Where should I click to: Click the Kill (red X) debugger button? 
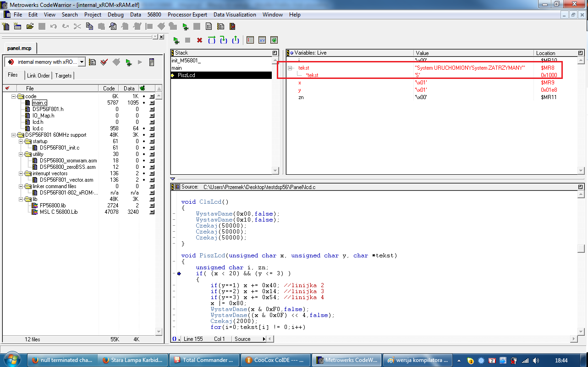(199, 40)
